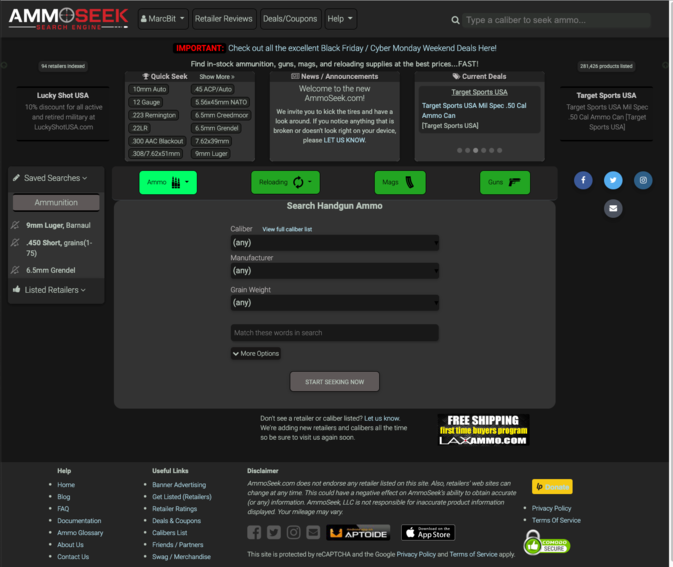
Task: Click the AmmoSeek logo
Action: pos(68,19)
